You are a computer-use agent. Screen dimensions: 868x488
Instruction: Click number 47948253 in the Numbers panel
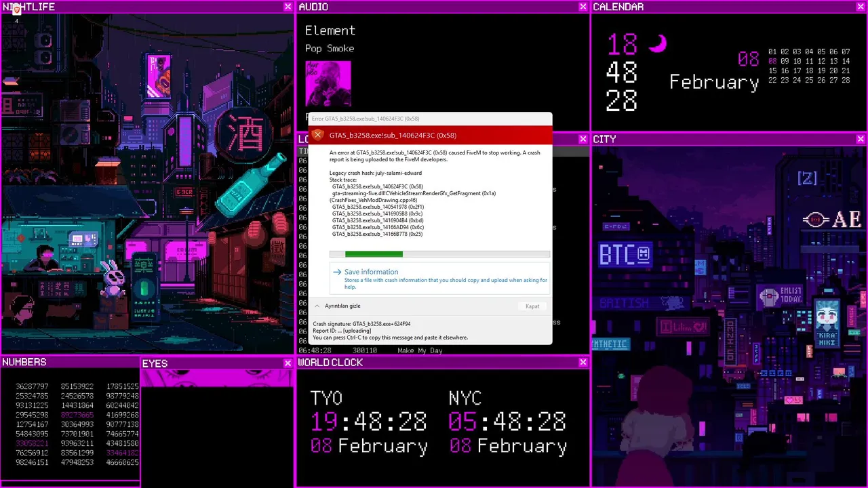click(x=77, y=462)
